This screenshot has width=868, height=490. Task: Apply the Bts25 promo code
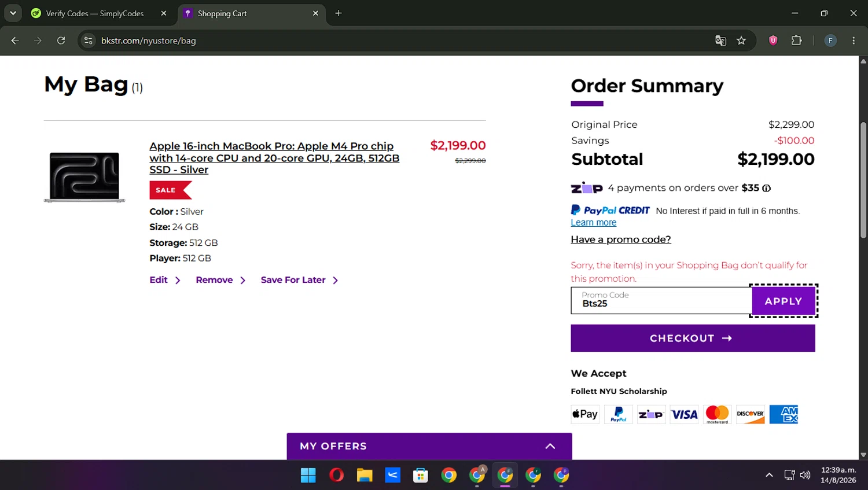point(784,301)
